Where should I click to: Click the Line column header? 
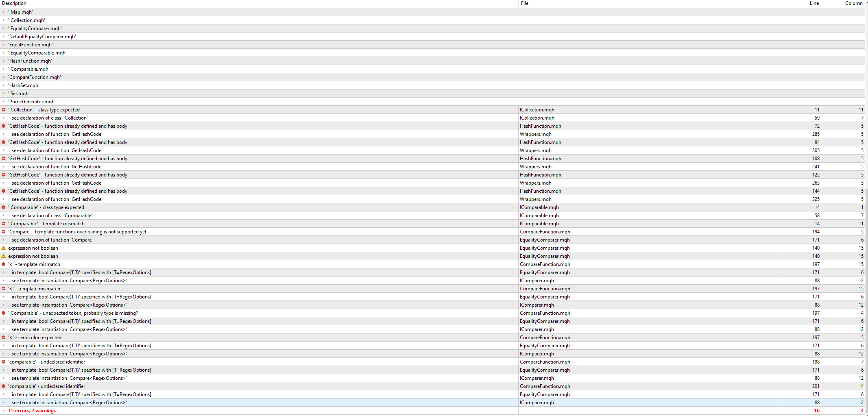coord(814,3)
